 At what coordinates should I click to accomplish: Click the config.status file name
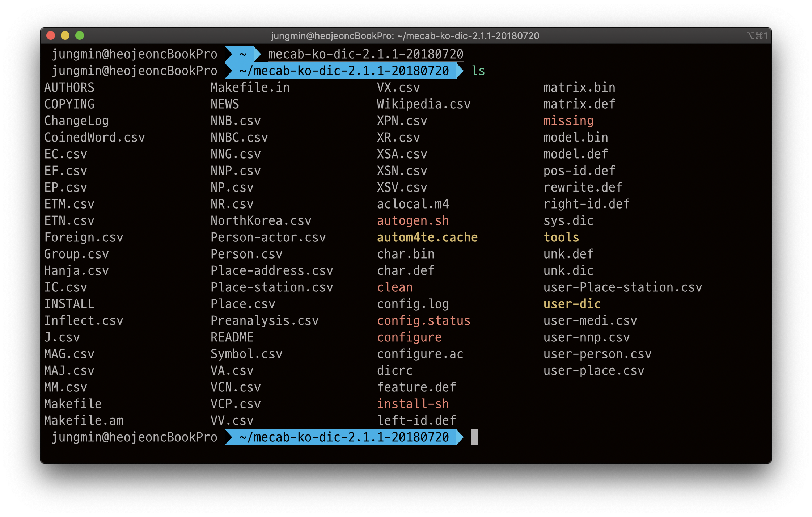coord(423,321)
